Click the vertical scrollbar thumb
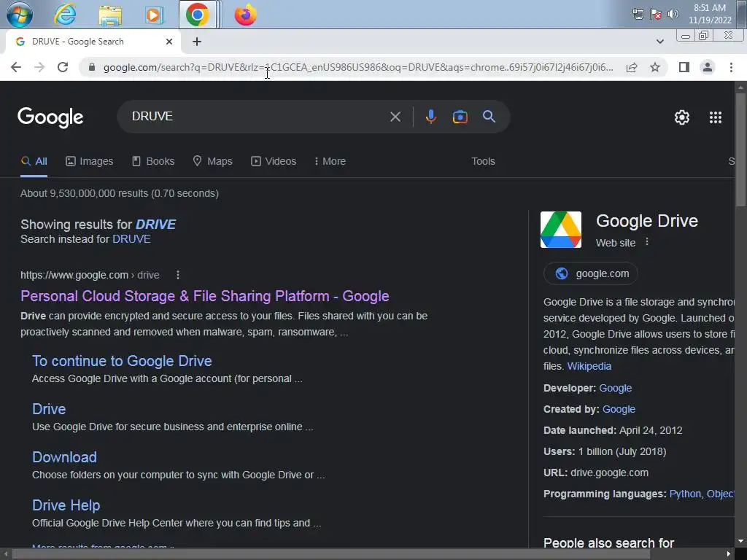Image resolution: width=747 pixels, height=560 pixels. (740, 149)
